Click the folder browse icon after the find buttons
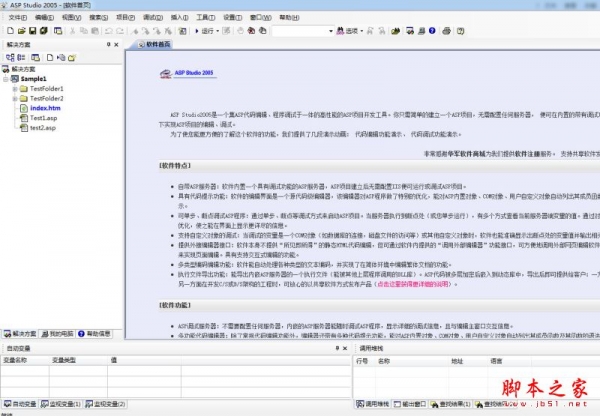This screenshot has width=600, height=416. tap(396, 31)
